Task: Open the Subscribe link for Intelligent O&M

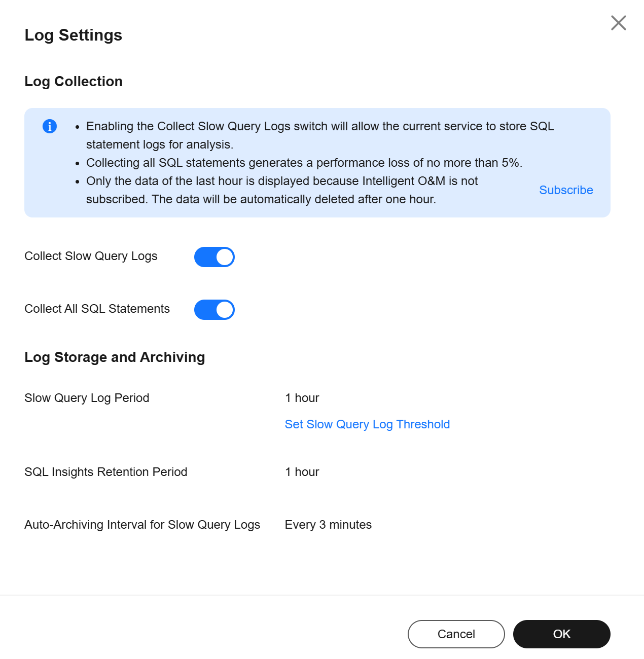Action: 566,190
